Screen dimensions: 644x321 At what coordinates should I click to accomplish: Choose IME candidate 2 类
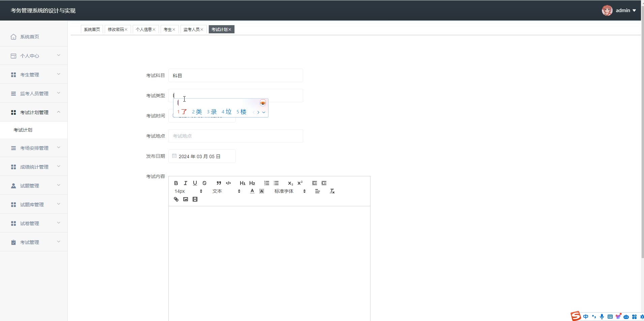[197, 112]
